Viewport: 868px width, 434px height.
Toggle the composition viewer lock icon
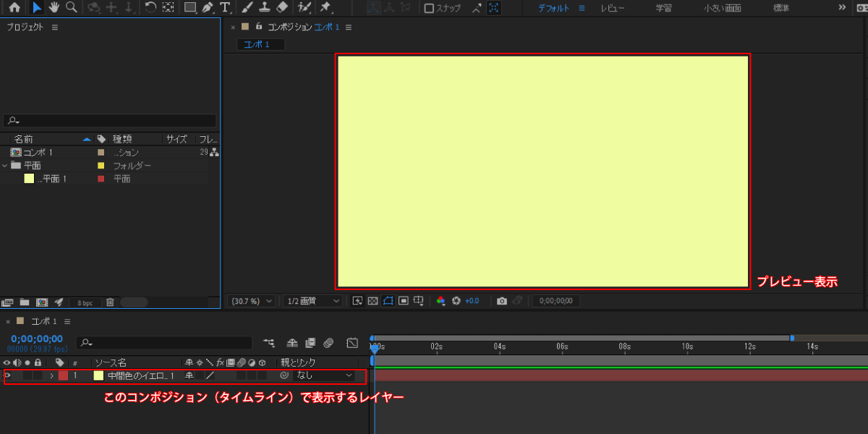point(259,26)
